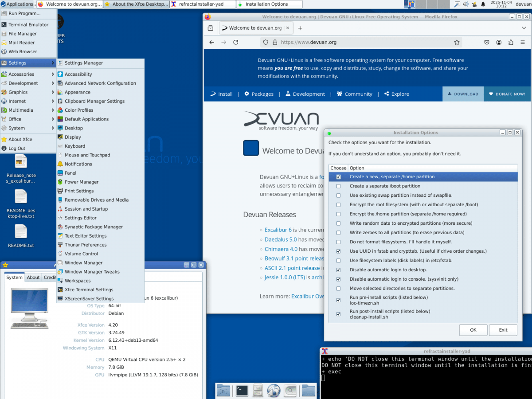The image size is (532, 399).
Task: Open the application finder magnifier in the dock
Action: point(290,390)
